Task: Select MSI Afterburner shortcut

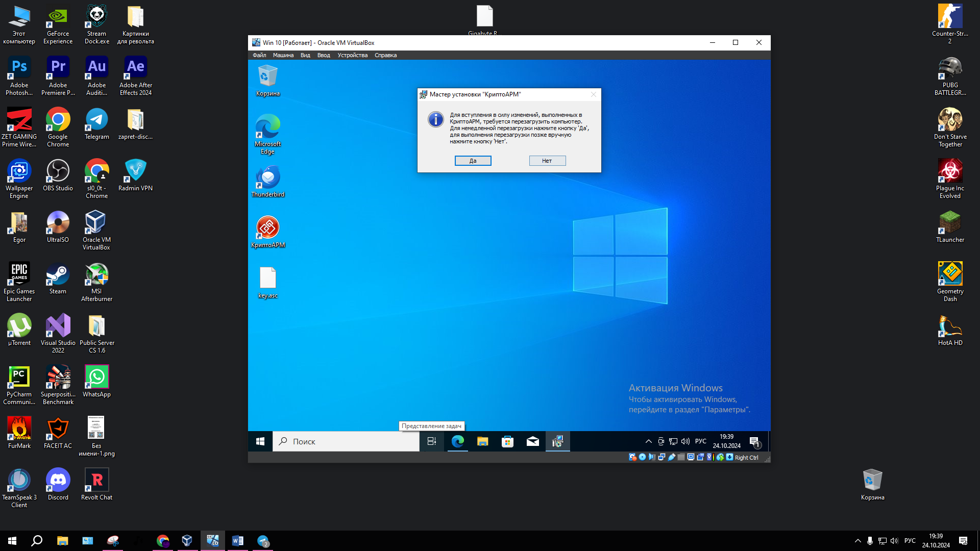Action: tap(97, 282)
